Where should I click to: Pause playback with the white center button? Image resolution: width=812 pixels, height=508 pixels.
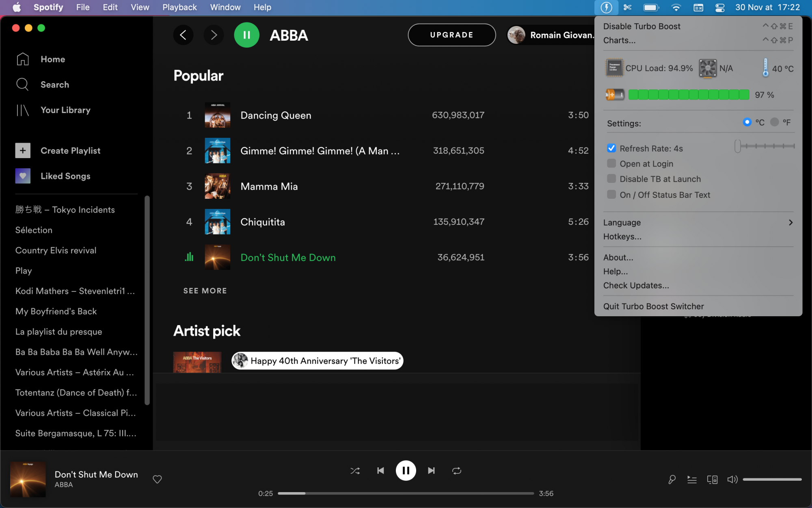click(x=406, y=471)
